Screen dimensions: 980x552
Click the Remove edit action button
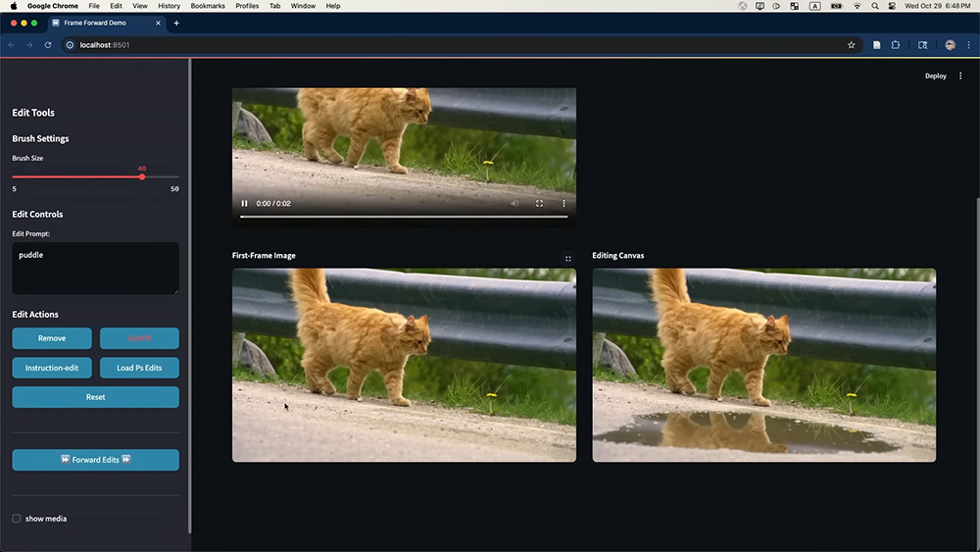pos(52,338)
